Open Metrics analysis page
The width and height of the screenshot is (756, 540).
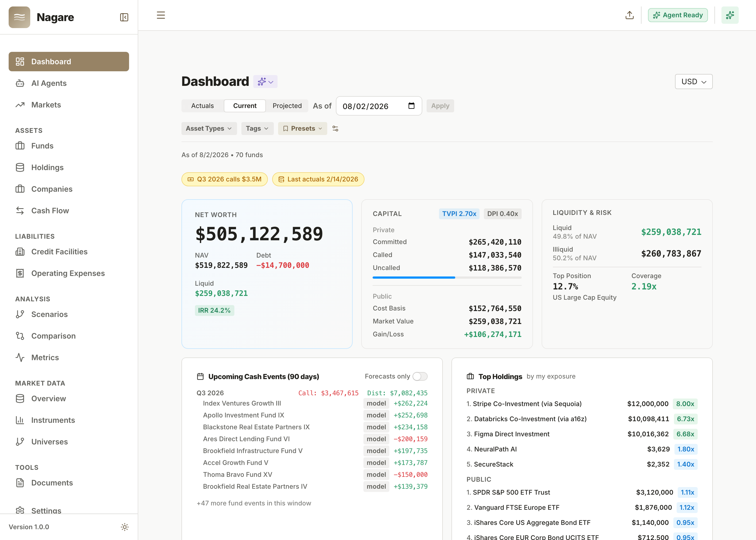(x=69, y=357)
